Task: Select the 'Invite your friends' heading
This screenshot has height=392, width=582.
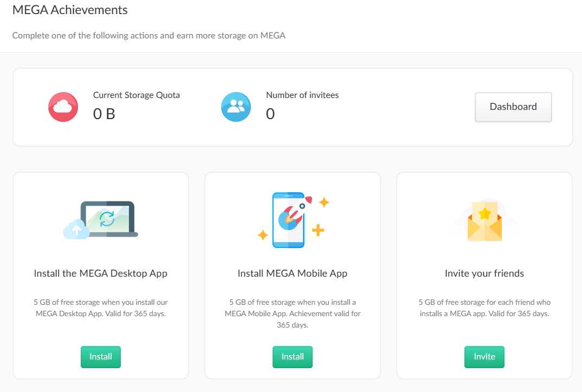Action: pyautogui.click(x=484, y=273)
